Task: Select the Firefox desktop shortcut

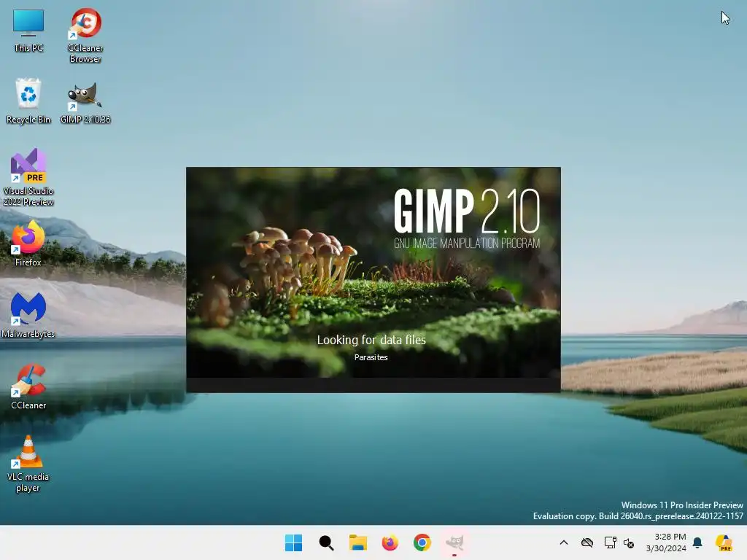Action: click(x=28, y=244)
